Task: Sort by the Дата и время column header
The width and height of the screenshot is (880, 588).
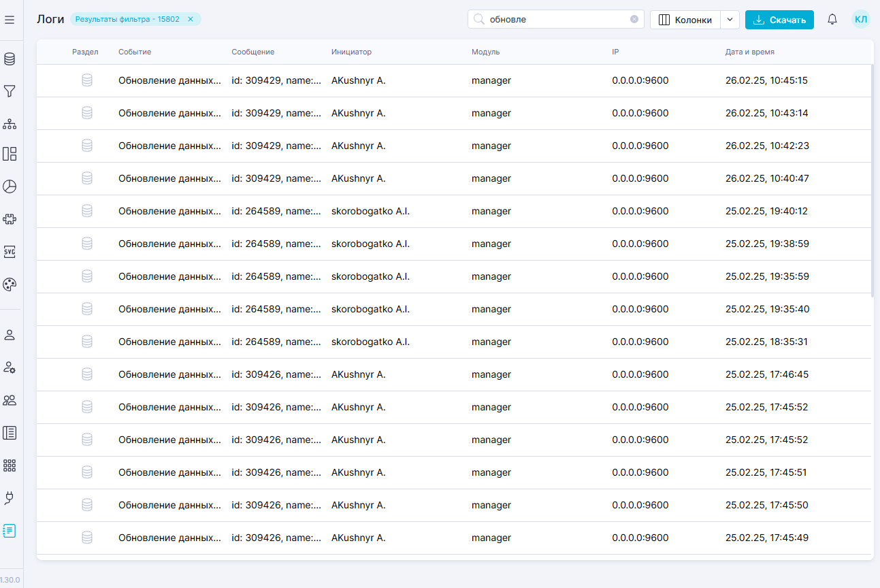Action: (749, 52)
